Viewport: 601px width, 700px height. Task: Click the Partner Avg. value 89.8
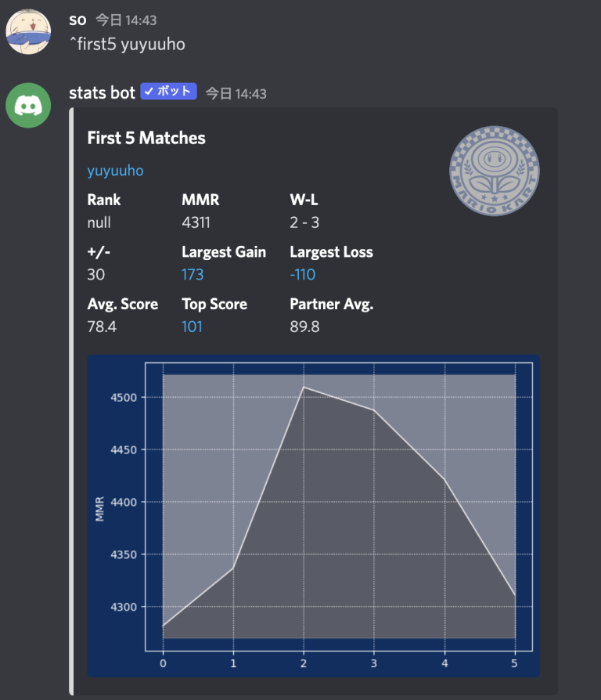coord(304,327)
